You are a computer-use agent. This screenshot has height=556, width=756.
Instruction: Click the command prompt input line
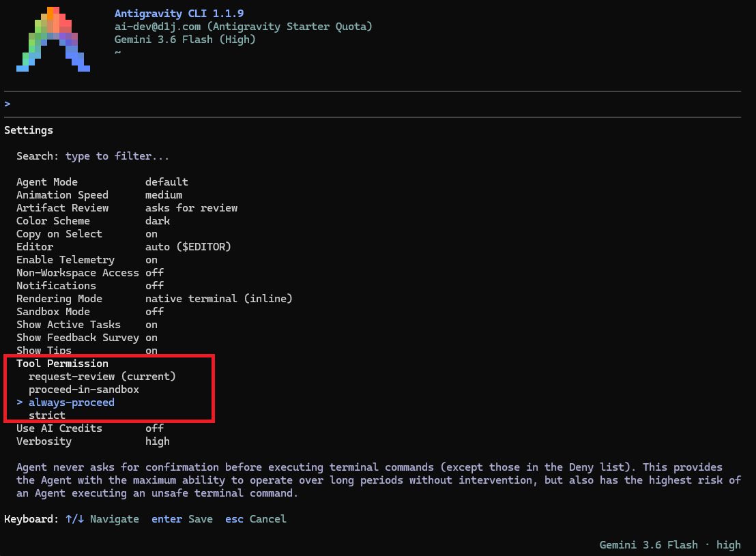pyautogui.click(x=373, y=104)
